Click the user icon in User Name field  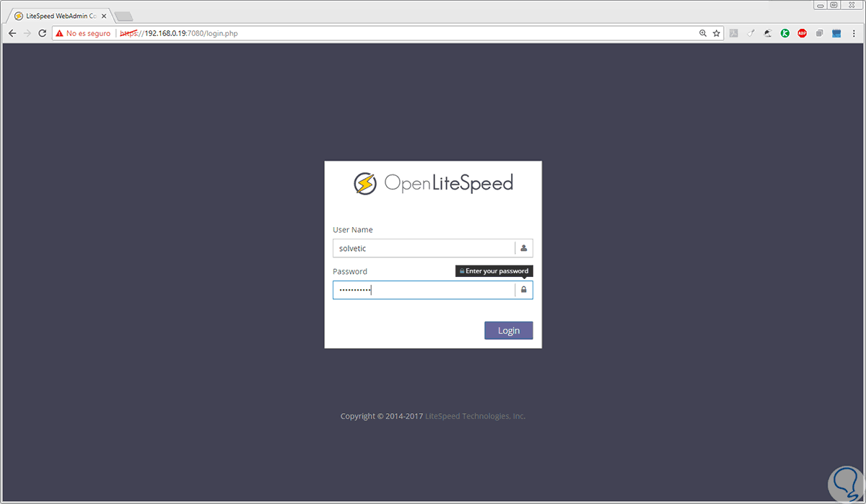[x=524, y=248]
